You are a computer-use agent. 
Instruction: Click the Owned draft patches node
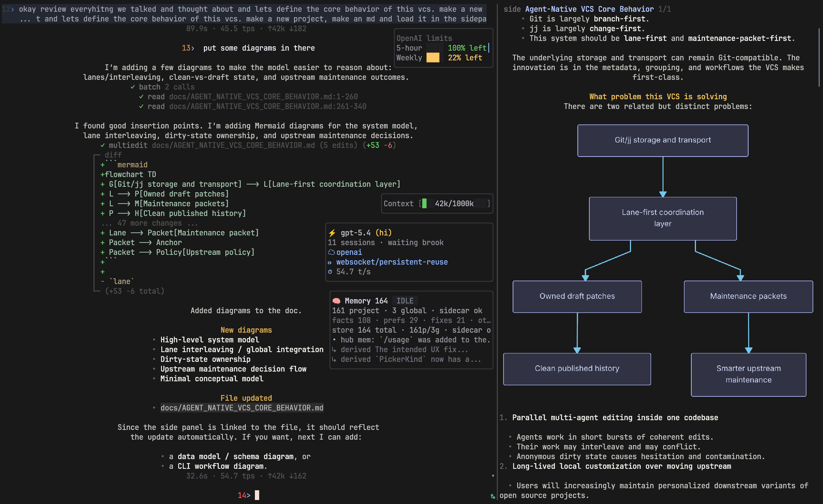click(577, 297)
